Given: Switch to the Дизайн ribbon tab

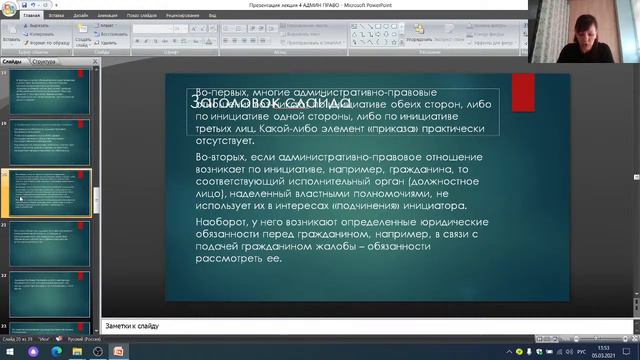Looking at the screenshot, I should pyautogui.click(x=80, y=15).
